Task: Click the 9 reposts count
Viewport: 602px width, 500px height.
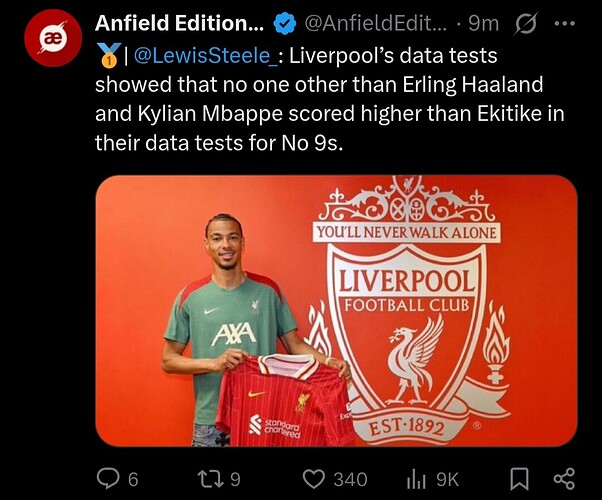Action: pos(235,480)
